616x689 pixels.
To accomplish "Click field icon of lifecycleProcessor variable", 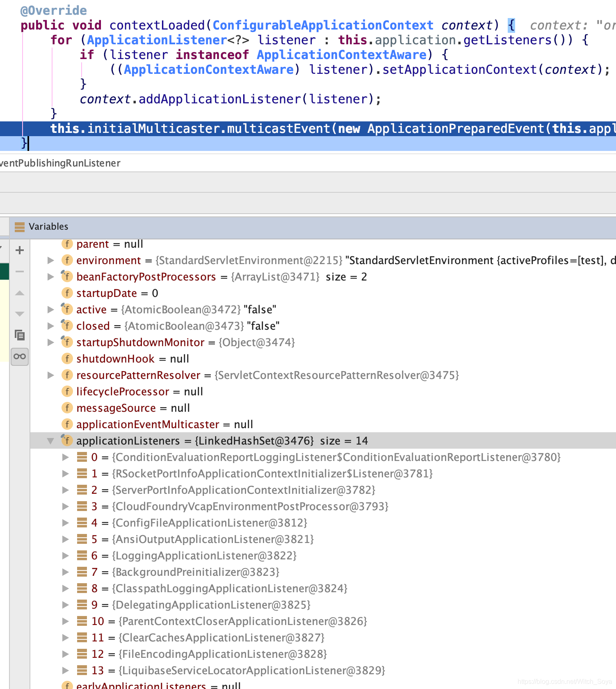I will point(67,391).
